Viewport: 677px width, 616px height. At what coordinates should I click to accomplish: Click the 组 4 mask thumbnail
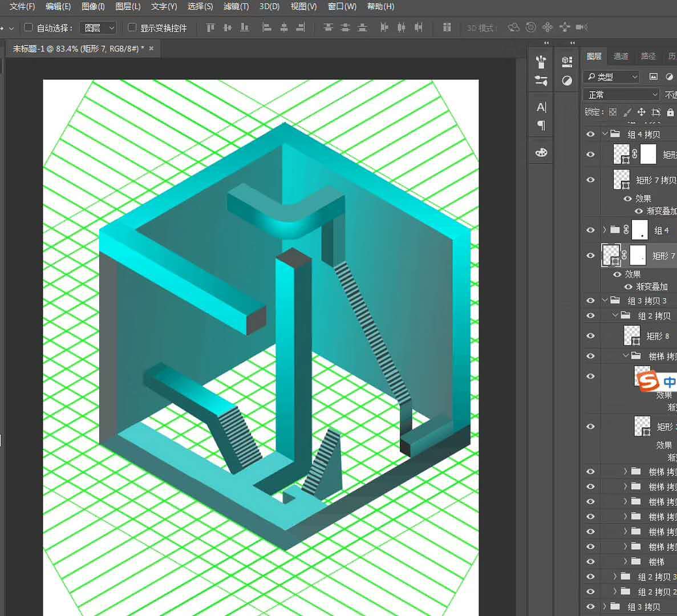coord(640,230)
